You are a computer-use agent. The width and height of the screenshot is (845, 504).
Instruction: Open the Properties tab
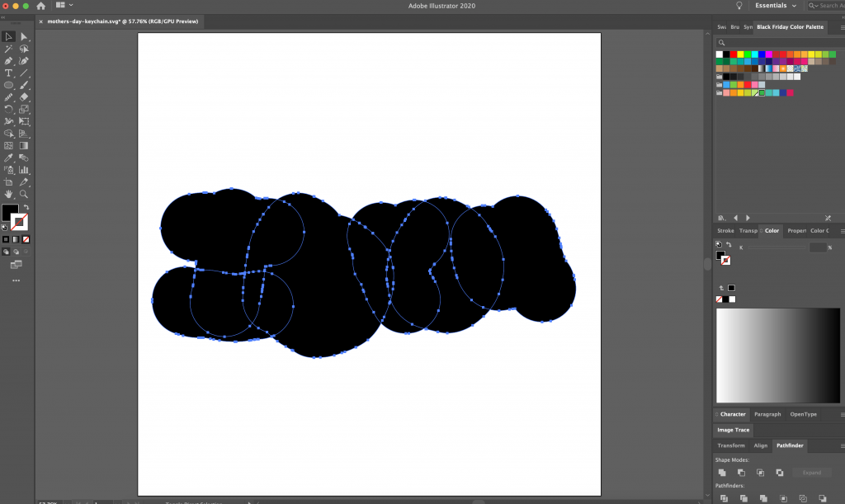pyautogui.click(x=796, y=231)
